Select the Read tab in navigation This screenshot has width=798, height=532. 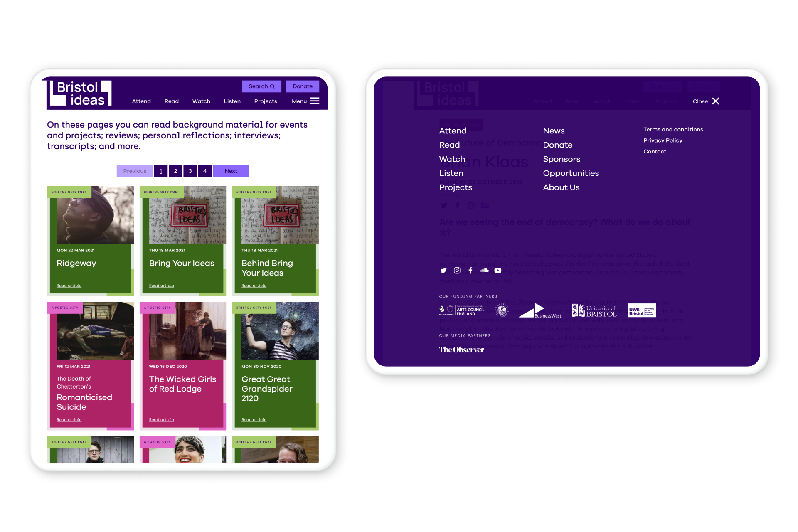pos(172,101)
